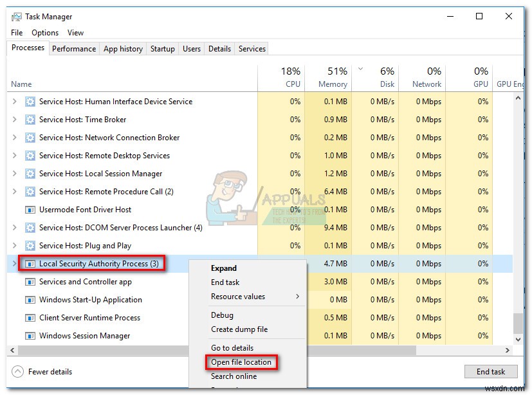532x395 pixels.
Task: Click the Services and Controller app icon
Action: [x=30, y=282]
